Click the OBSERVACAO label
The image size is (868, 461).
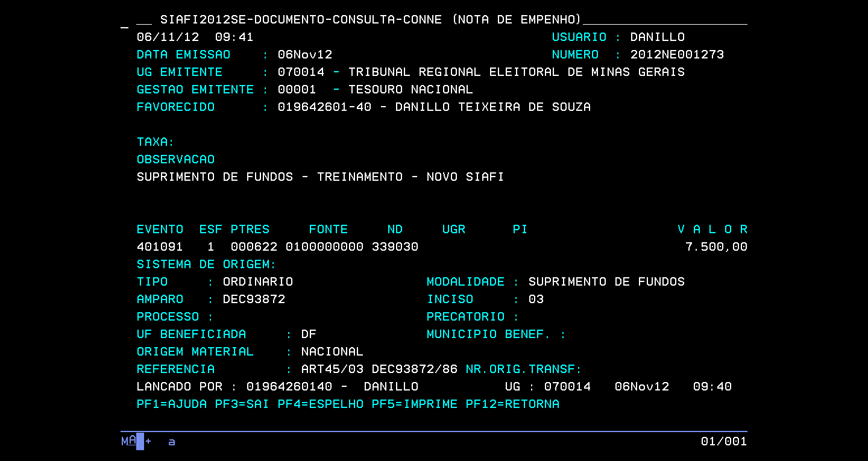[x=175, y=160]
